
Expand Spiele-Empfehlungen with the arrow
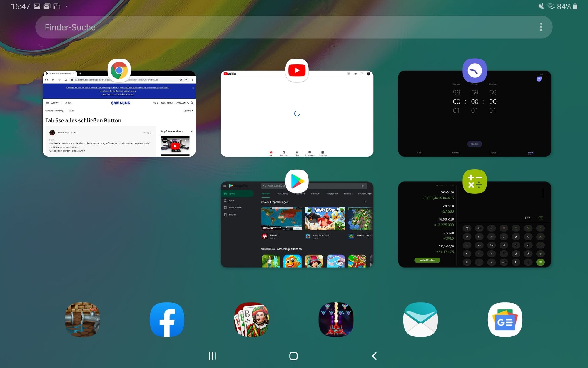(365, 202)
